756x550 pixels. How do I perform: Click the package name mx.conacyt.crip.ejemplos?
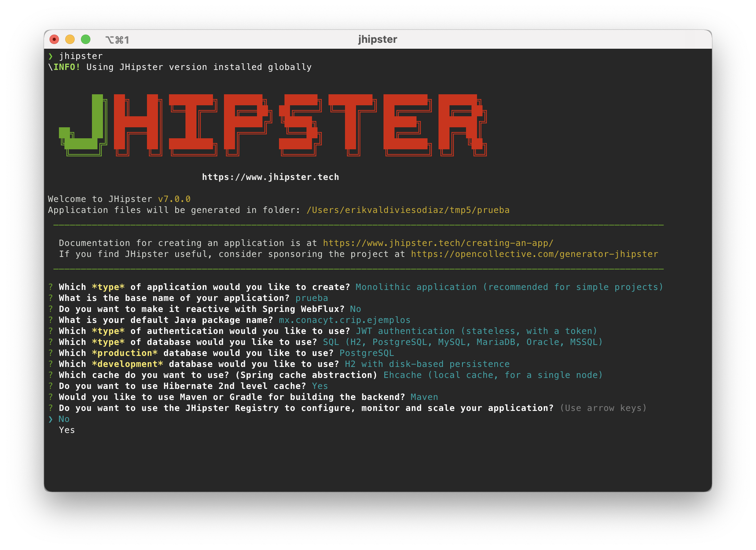[345, 320]
